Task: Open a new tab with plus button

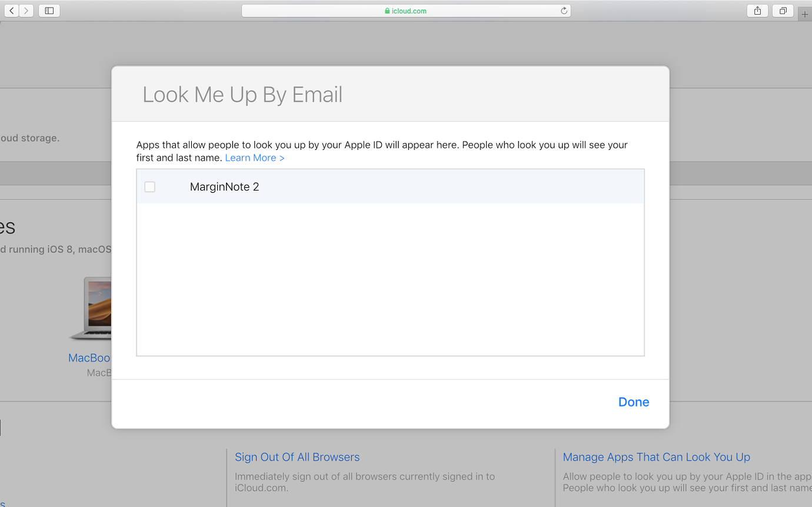Action: click(805, 14)
